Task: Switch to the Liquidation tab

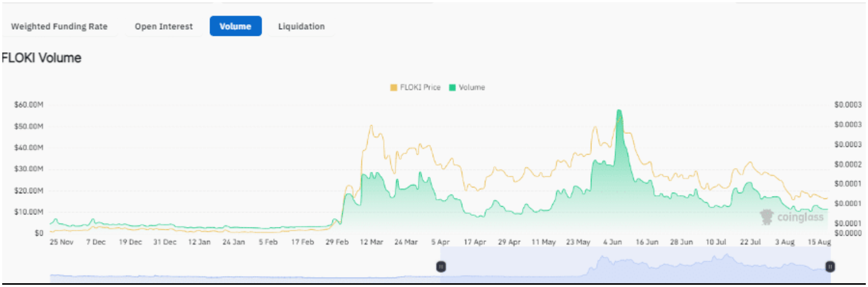Action: pyautogui.click(x=301, y=26)
